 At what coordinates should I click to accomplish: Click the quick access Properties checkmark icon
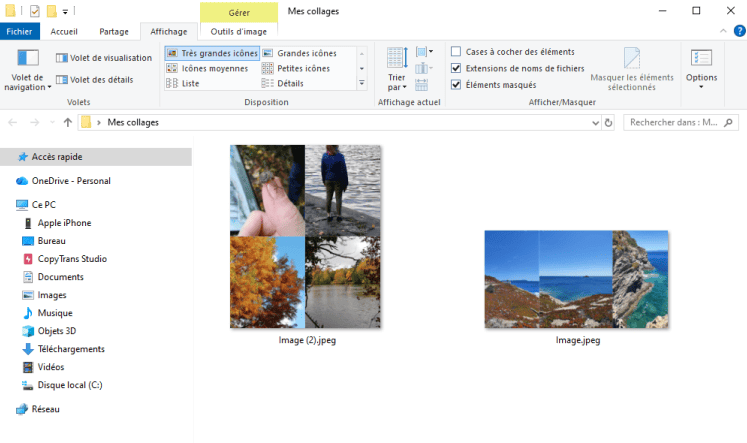click(34, 10)
